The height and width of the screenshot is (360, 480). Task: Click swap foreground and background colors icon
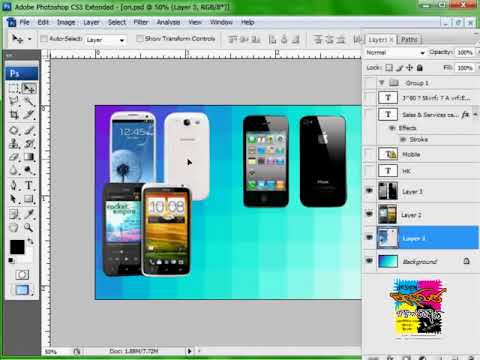click(31, 241)
